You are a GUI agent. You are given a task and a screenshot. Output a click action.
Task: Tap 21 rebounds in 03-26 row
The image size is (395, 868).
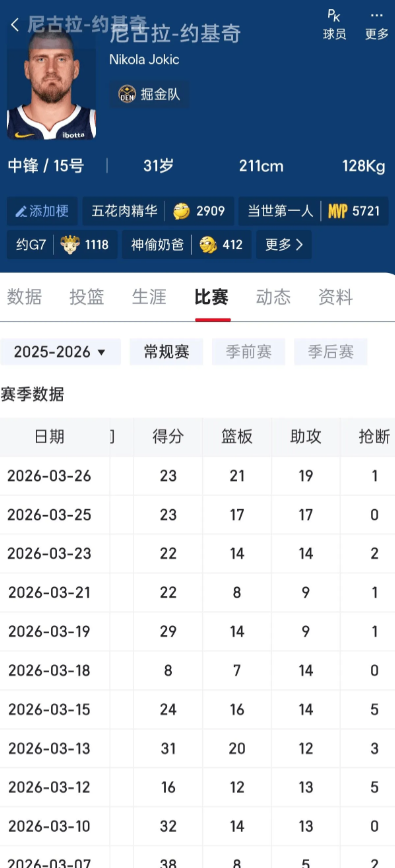(x=237, y=476)
